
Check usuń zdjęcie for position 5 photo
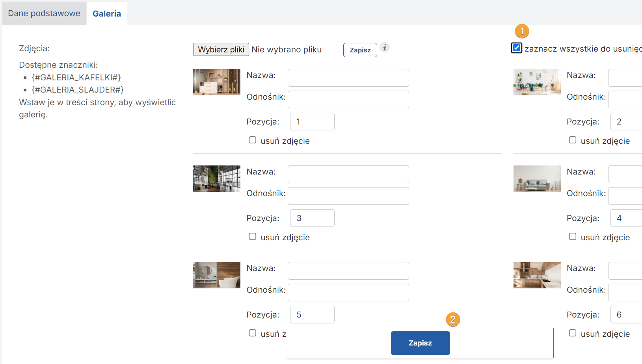tap(253, 333)
